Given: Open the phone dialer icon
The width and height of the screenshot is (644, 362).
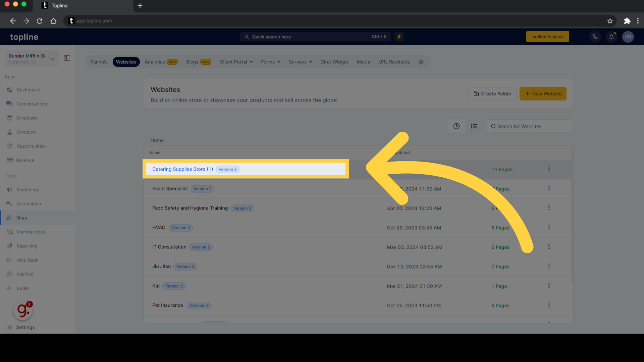Looking at the screenshot, I should pos(595,37).
